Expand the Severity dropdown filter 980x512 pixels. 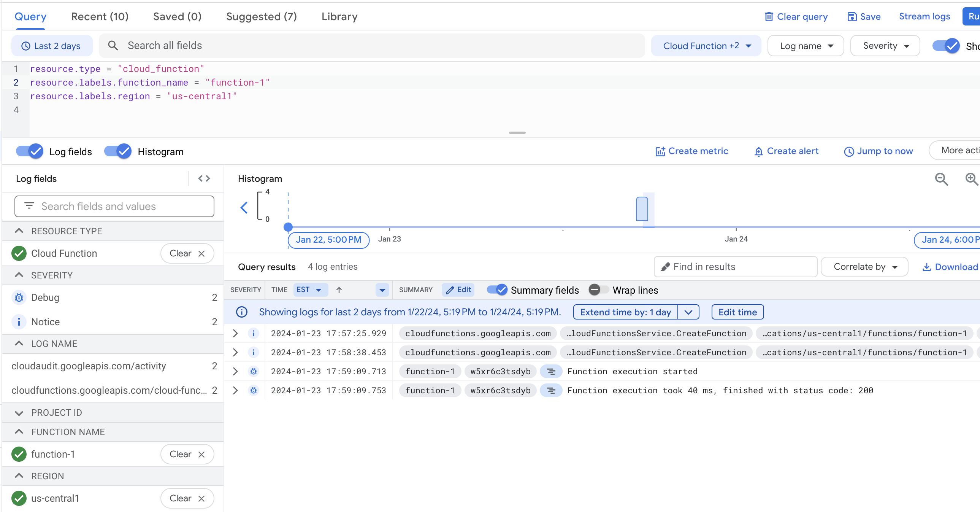click(x=885, y=45)
